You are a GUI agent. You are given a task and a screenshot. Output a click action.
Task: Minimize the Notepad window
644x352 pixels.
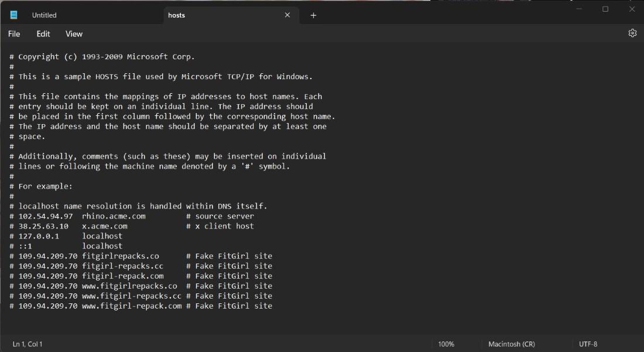pos(579,9)
